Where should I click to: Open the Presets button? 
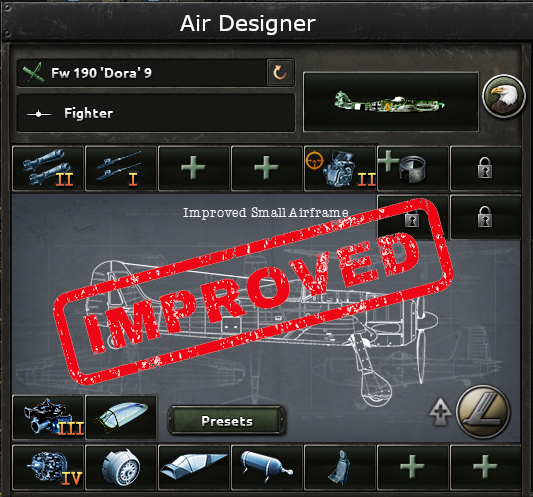227,421
